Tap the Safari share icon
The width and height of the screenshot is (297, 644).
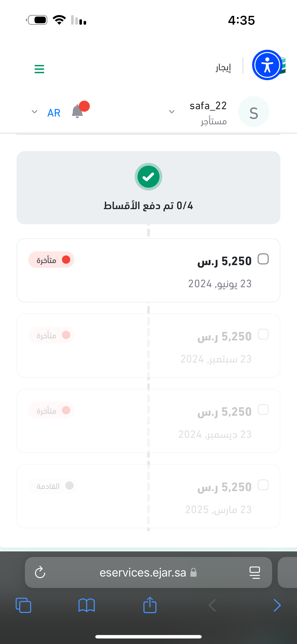(150, 605)
